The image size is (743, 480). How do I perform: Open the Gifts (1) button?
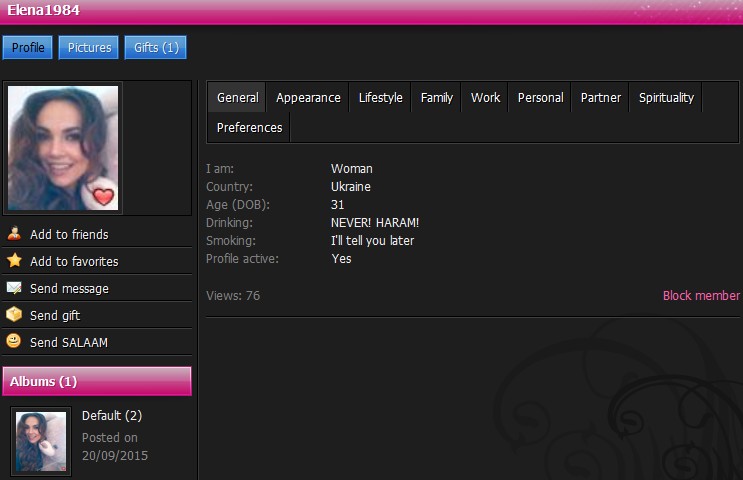pyautogui.click(x=155, y=47)
